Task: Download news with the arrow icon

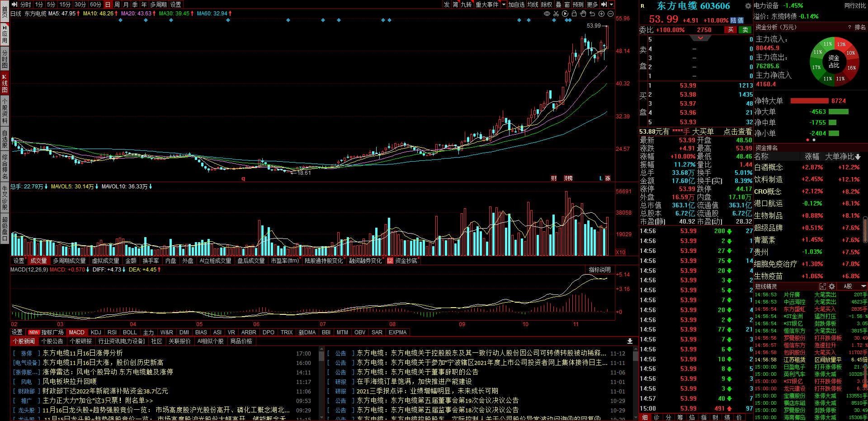Action: coord(630,341)
